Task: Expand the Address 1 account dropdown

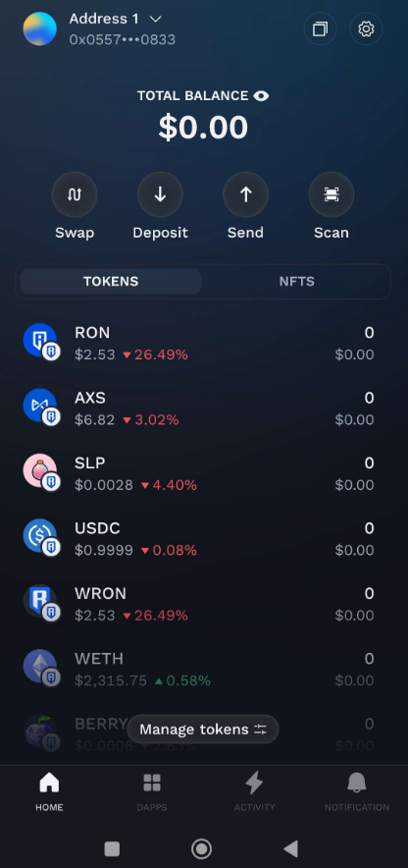Action: point(156,19)
